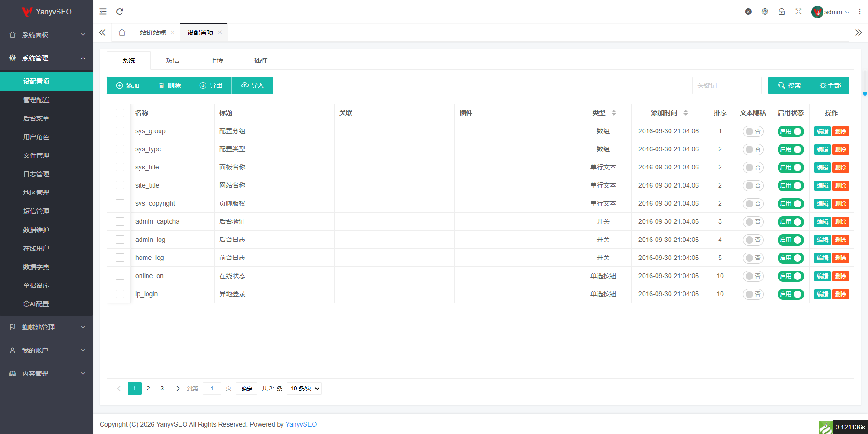Open 后台菜单 in the sidebar
Image resolution: width=868 pixels, height=434 pixels.
pos(46,118)
